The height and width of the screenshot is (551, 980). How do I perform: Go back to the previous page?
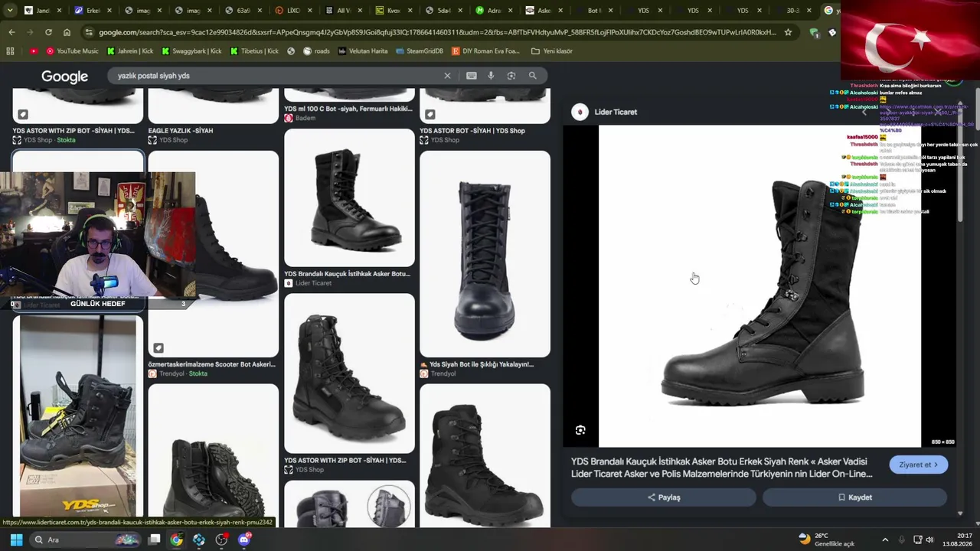11,32
